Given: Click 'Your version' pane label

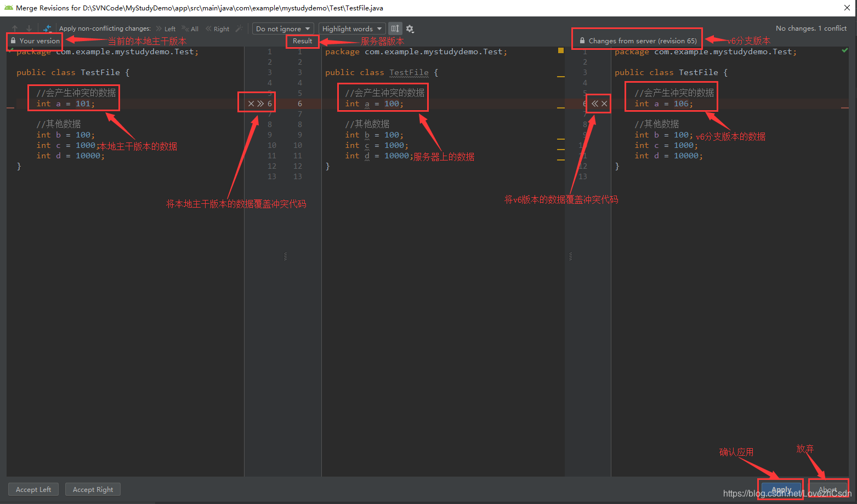Looking at the screenshot, I should [x=39, y=41].
